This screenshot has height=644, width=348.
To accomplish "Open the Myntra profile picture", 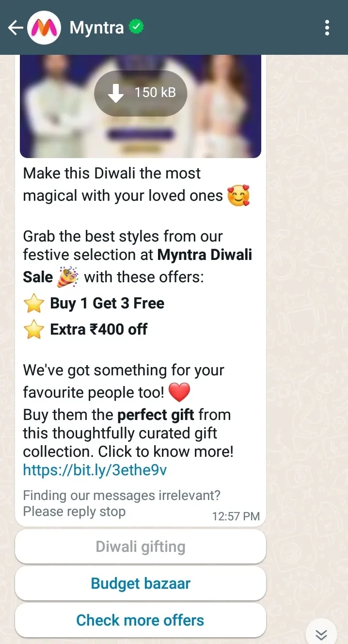I will (x=44, y=28).
